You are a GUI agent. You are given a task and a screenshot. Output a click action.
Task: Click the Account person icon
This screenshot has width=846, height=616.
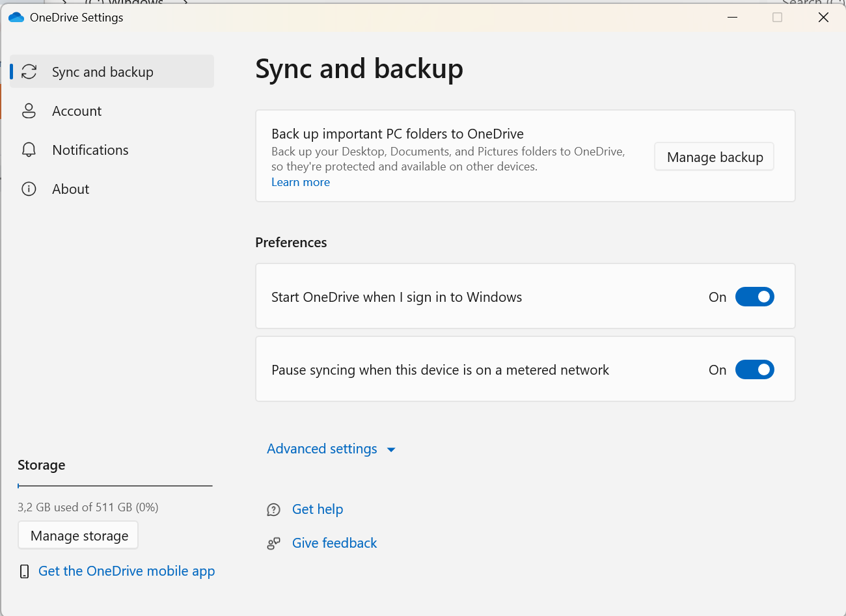(x=29, y=111)
